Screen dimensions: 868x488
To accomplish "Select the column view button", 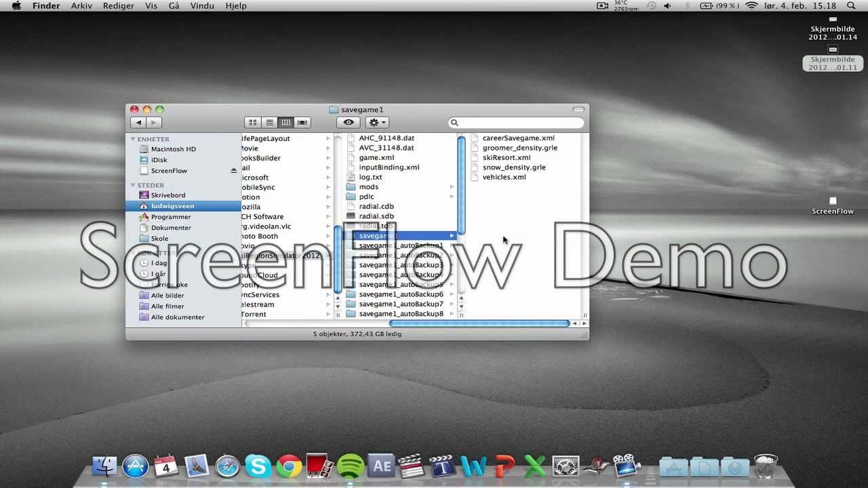I will point(285,123).
